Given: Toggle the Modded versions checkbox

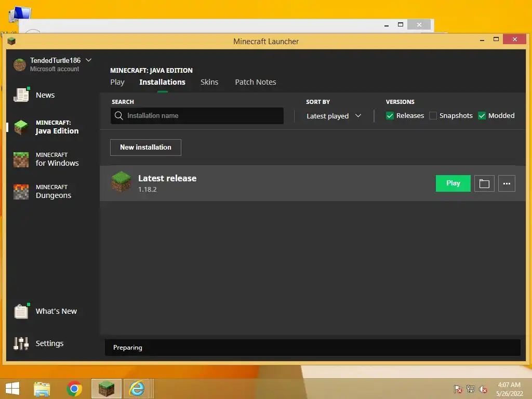Looking at the screenshot, I should (x=482, y=116).
